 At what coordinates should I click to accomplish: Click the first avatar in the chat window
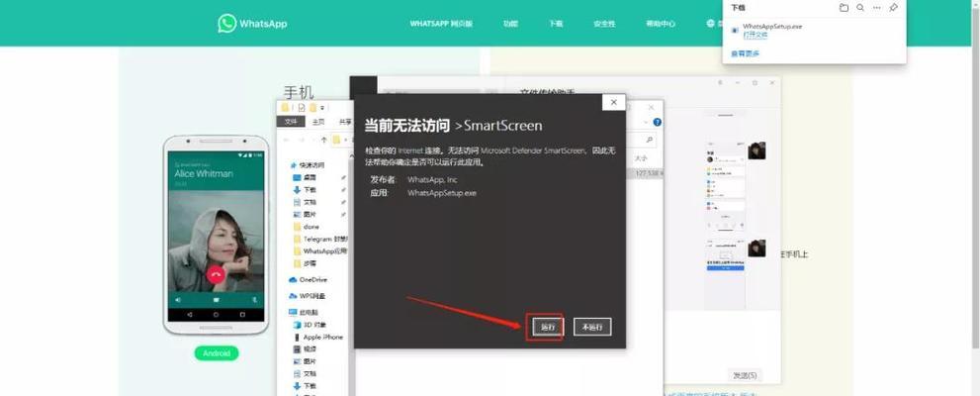coord(757,150)
